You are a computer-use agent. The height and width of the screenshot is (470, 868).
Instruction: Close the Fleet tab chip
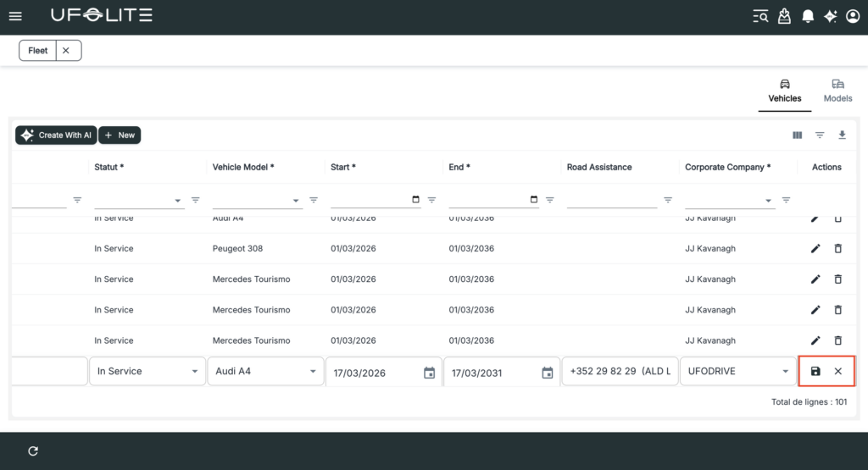[66, 51]
